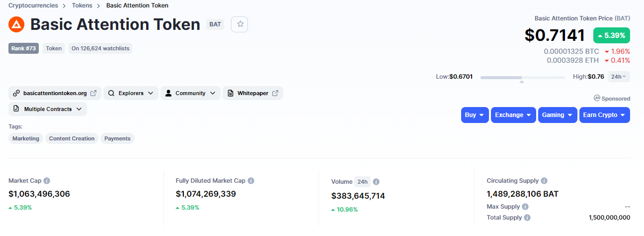Click the market cap value $1,063,496,306
The height and width of the screenshot is (236, 644).
click(x=39, y=194)
